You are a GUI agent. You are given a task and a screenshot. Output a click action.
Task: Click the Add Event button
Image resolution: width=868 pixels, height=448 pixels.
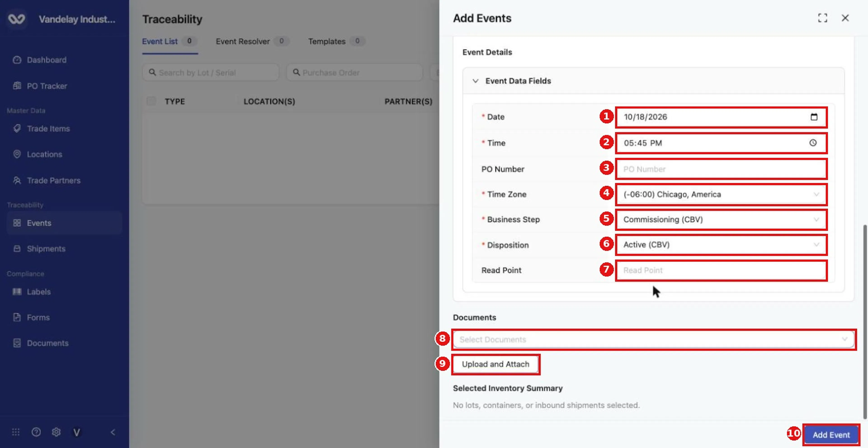pyautogui.click(x=831, y=435)
